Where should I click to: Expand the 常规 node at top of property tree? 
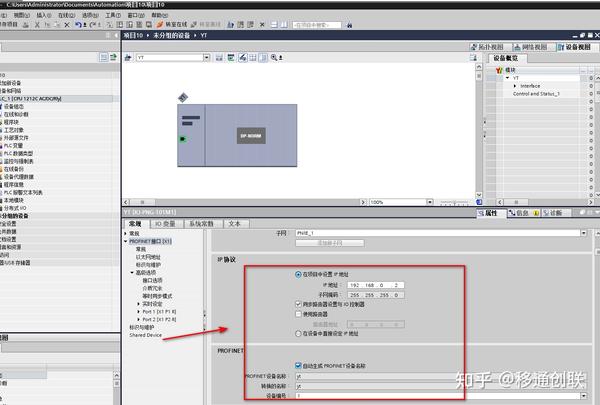[x=126, y=233]
